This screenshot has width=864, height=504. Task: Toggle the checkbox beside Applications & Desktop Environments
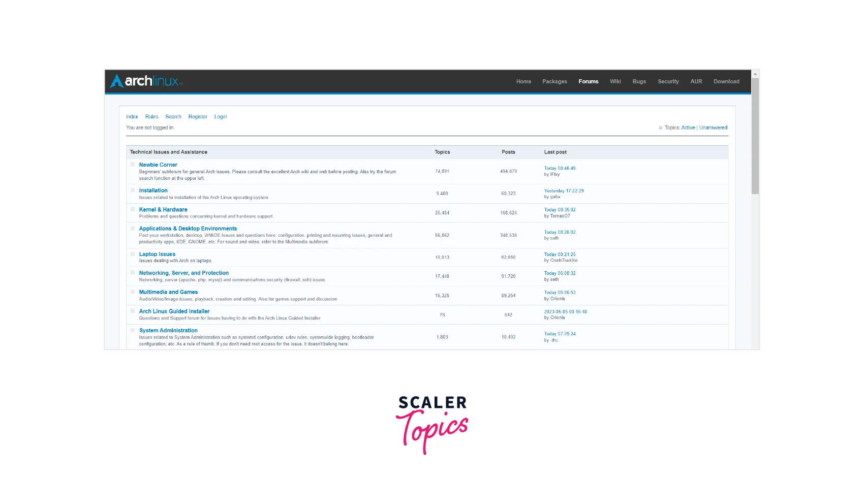click(x=133, y=228)
